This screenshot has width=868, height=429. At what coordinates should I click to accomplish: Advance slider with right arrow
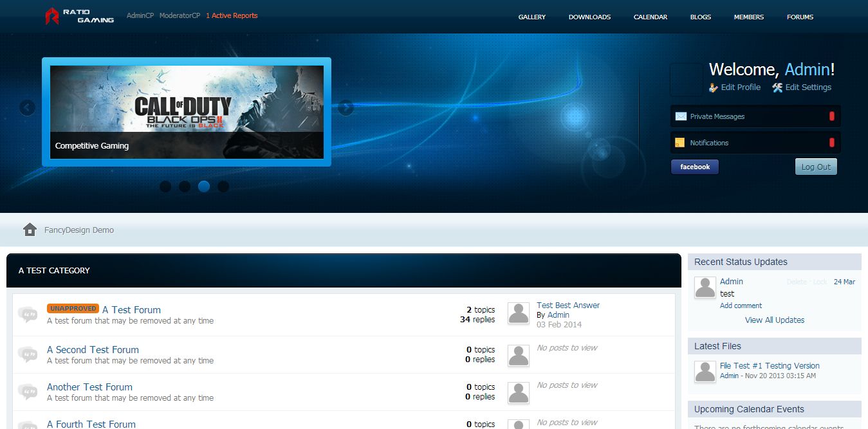pyautogui.click(x=346, y=107)
